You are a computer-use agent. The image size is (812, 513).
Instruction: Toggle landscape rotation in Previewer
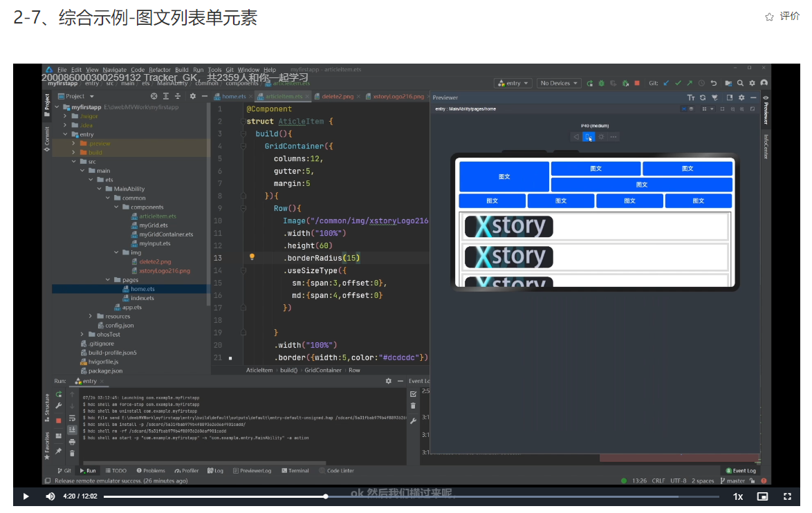(x=589, y=137)
